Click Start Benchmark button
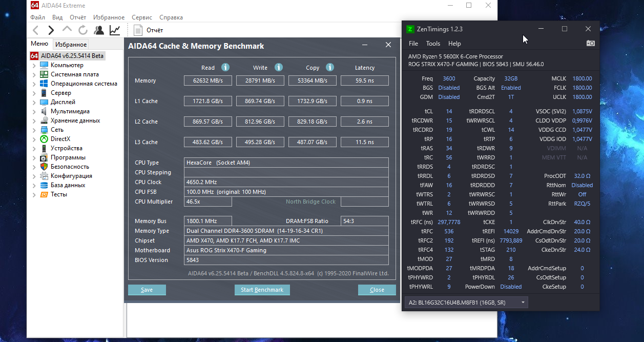Image resolution: width=644 pixels, height=342 pixels. [262, 290]
